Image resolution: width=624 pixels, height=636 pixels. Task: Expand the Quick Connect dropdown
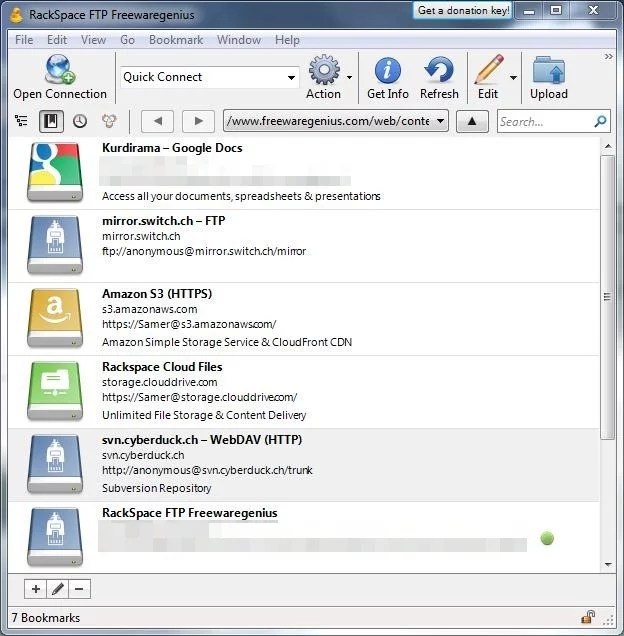291,77
